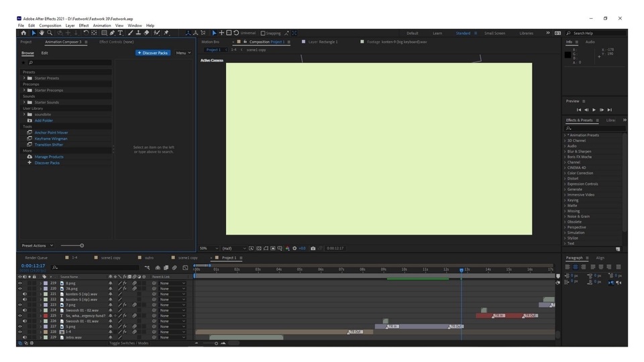Hide the text layer 225 eye icon
This screenshot has width=644, height=362.
[x=19, y=316]
